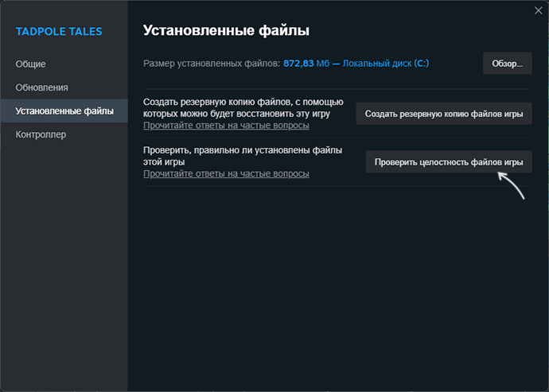The image size is (549, 392).
Task: Open FAQ link under verify files description
Action: click(226, 174)
